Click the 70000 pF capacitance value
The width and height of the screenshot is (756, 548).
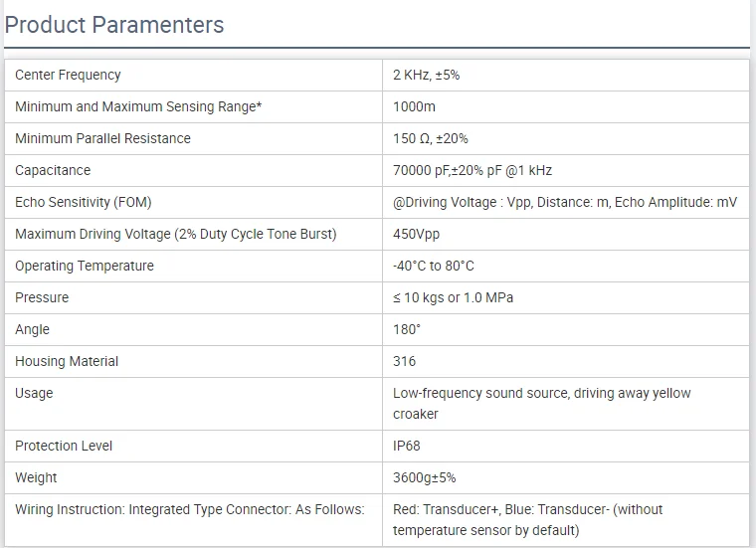tap(472, 170)
